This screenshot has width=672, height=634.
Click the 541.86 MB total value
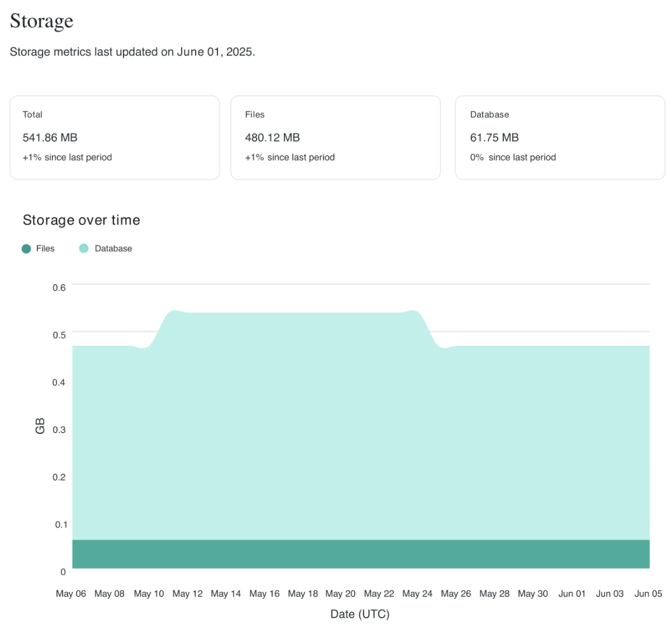point(50,138)
